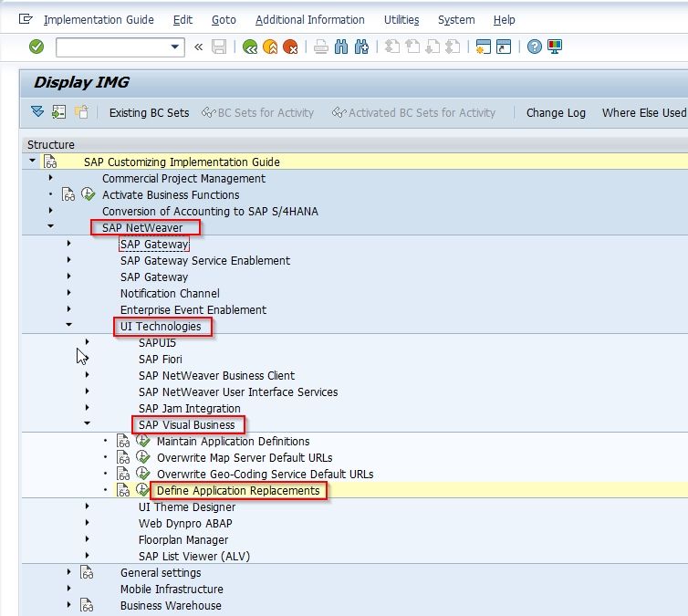
Task: Collapse the SAP Visual Business node
Action: 88,423
